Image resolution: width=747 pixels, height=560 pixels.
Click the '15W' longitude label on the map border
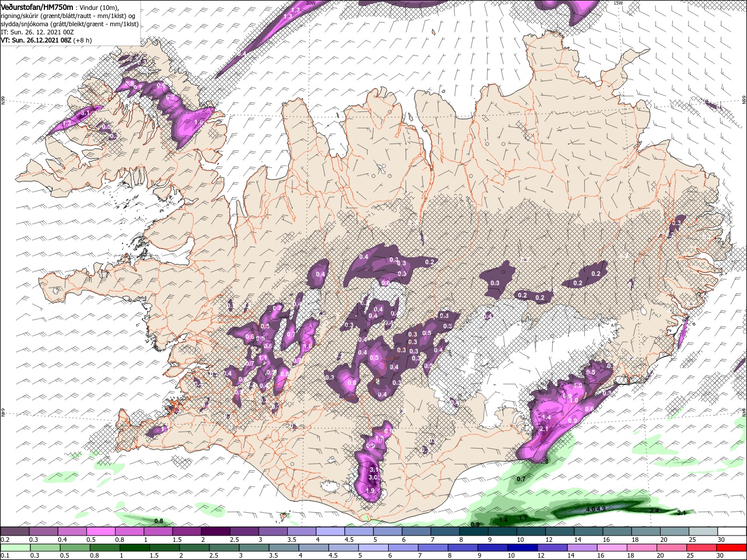(x=619, y=3)
